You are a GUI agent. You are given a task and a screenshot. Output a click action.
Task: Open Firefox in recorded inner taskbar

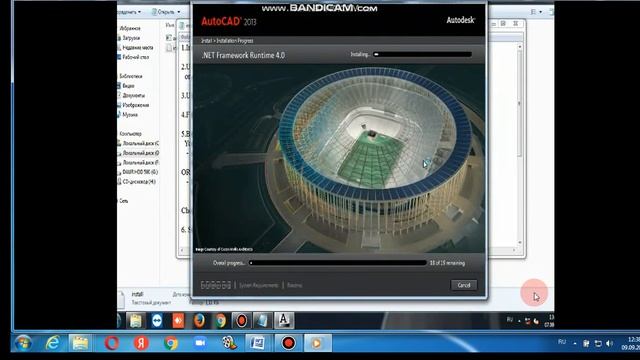coord(199,321)
